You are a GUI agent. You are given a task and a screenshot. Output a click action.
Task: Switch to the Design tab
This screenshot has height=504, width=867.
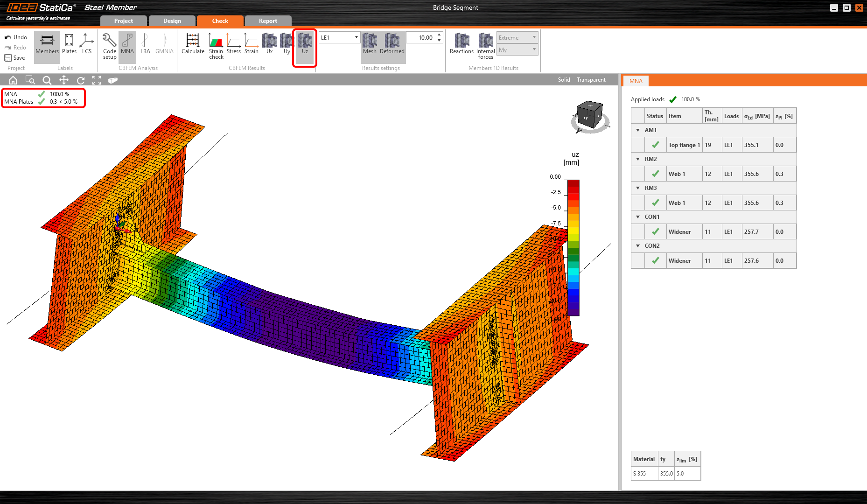point(172,21)
